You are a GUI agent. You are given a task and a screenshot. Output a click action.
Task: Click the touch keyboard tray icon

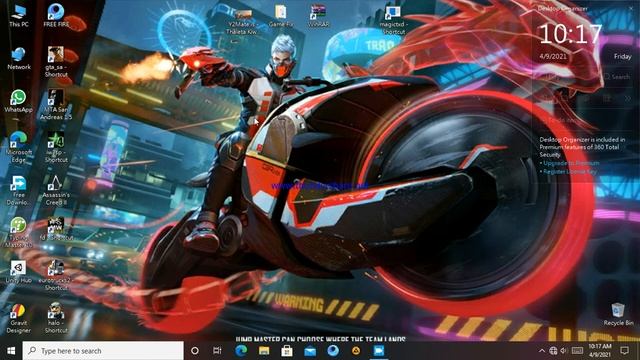577,351
